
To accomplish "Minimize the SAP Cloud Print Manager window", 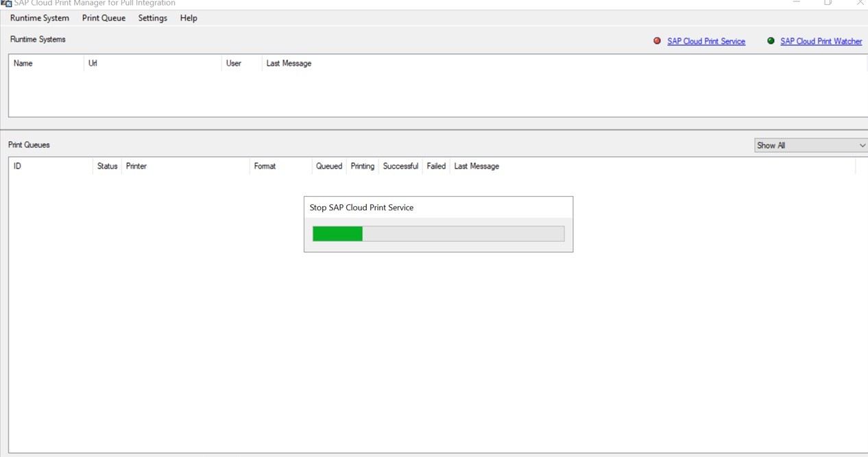I will pos(796,3).
